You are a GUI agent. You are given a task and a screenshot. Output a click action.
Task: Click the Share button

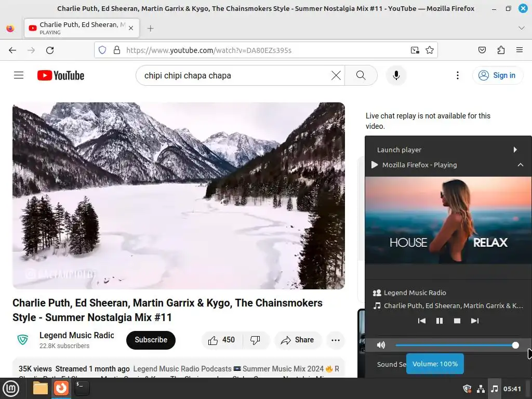point(298,340)
